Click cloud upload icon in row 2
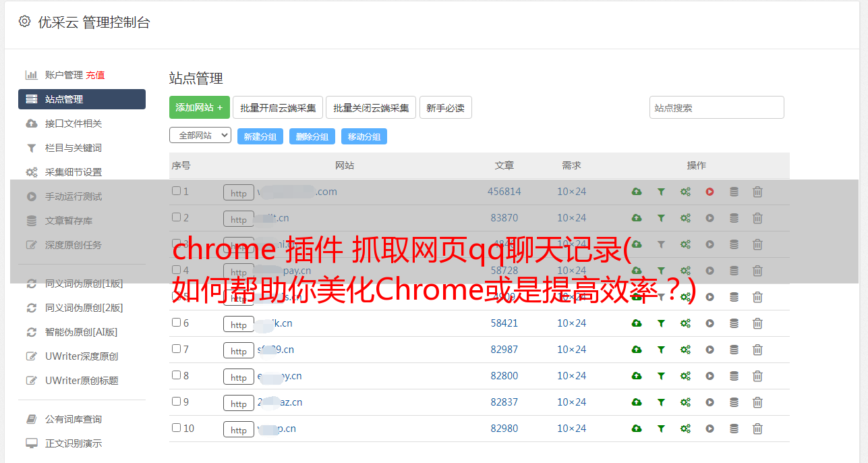The image size is (868, 463). [x=637, y=218]
